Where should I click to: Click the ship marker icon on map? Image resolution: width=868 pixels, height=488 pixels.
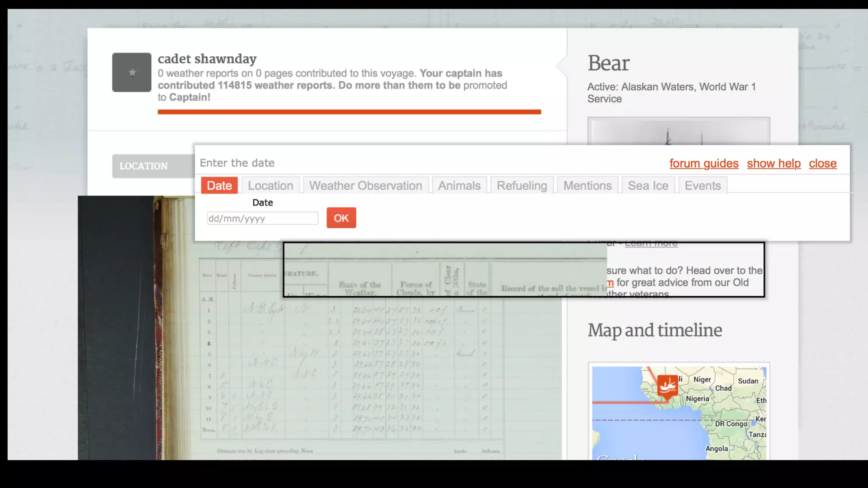click(667, 385)
